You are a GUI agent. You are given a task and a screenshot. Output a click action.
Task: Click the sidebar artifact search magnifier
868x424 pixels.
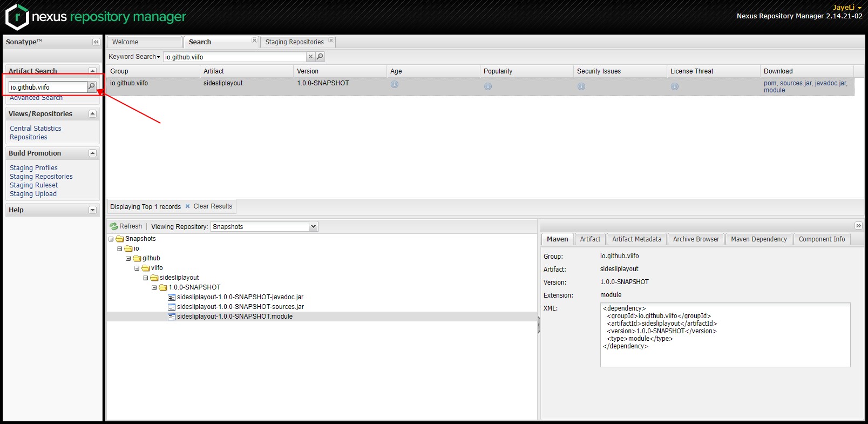(x=92, y=86)
